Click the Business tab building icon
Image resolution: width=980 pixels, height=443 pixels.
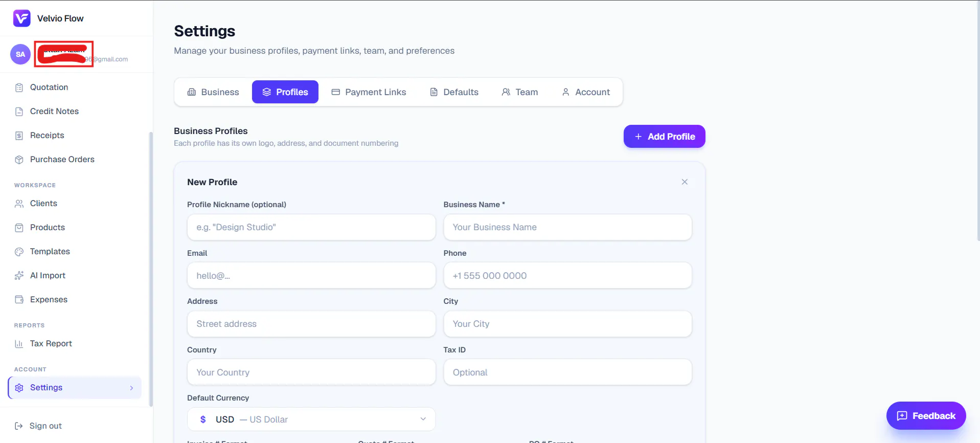coord(192,92)
